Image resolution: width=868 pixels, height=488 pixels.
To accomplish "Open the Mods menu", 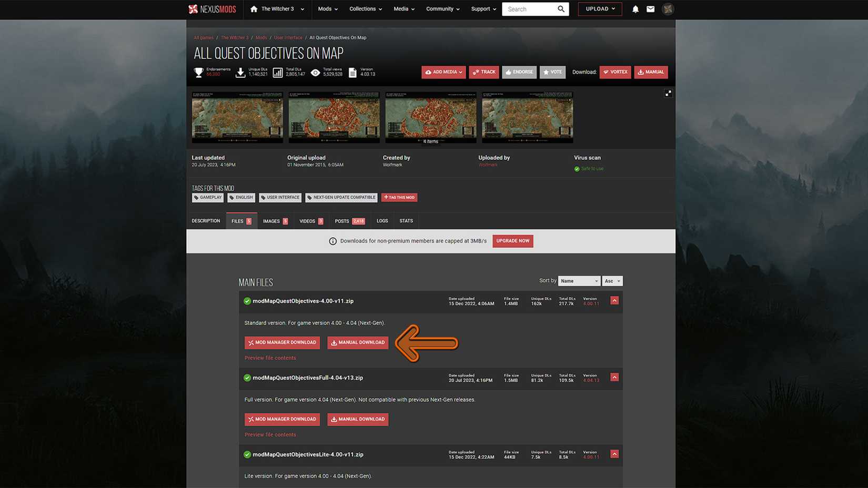I will [328, 9].
